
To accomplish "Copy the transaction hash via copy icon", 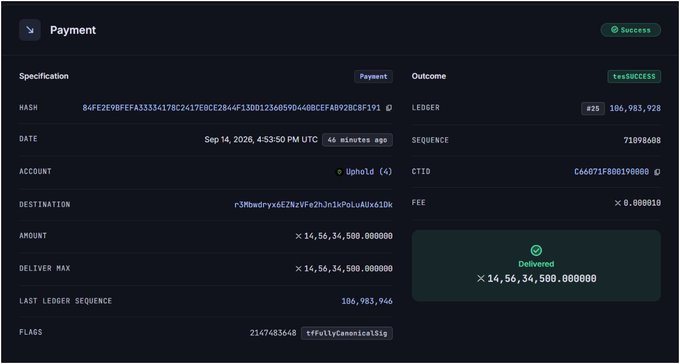I will 389,108.
